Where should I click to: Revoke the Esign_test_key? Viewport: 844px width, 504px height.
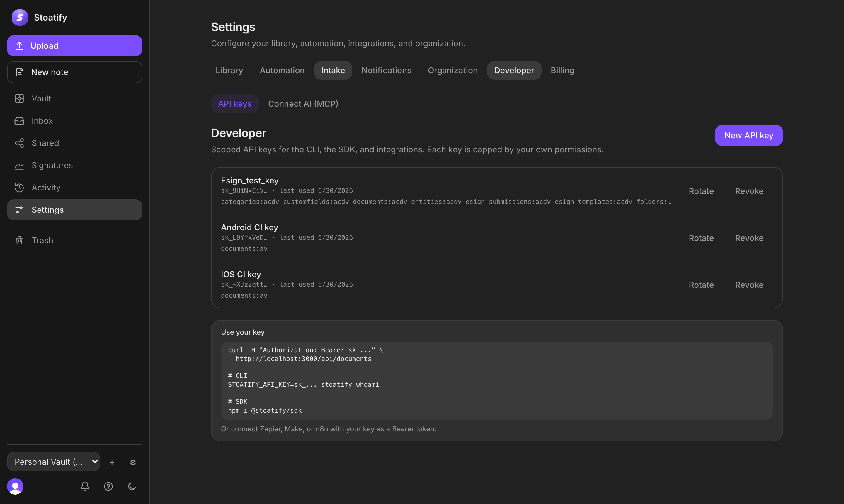(749, 191)
